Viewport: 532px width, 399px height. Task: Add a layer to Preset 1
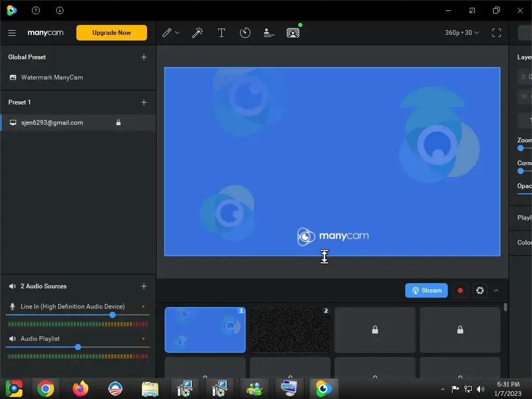[144, 102]
